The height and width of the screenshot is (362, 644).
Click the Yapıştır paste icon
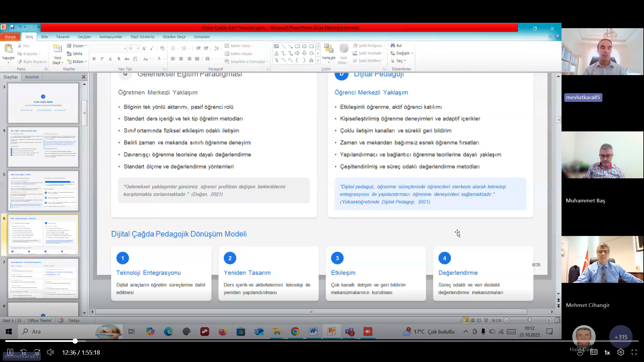pos(8,49)
